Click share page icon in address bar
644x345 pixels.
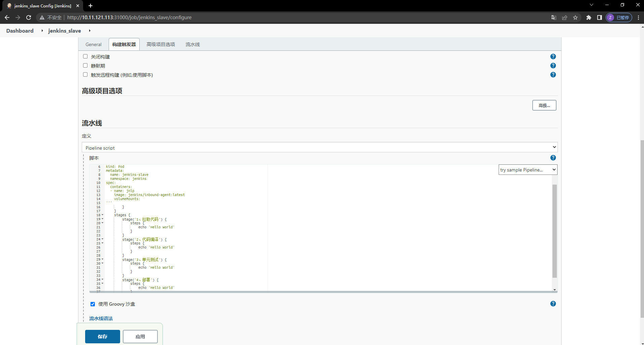click(565, 17)
